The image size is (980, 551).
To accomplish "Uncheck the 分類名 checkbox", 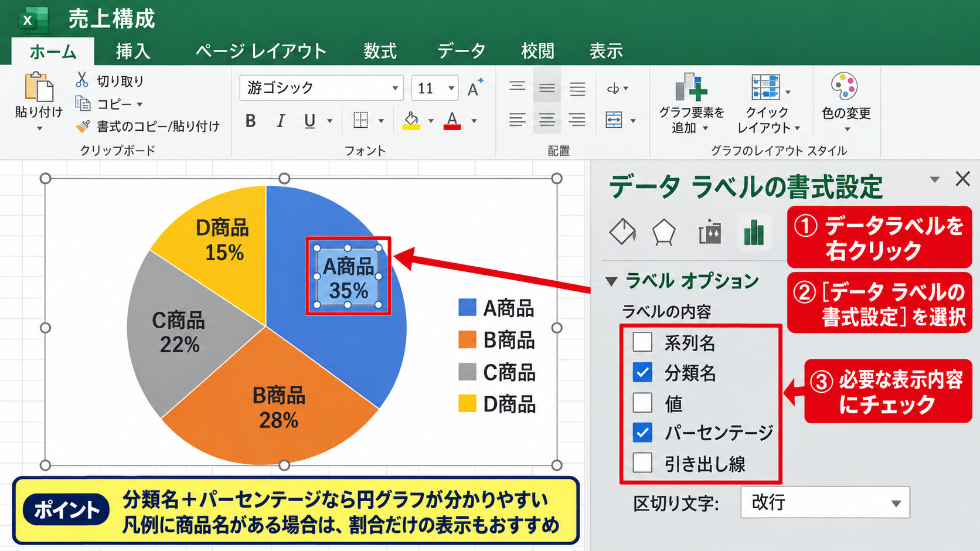I will coord(643,372).
